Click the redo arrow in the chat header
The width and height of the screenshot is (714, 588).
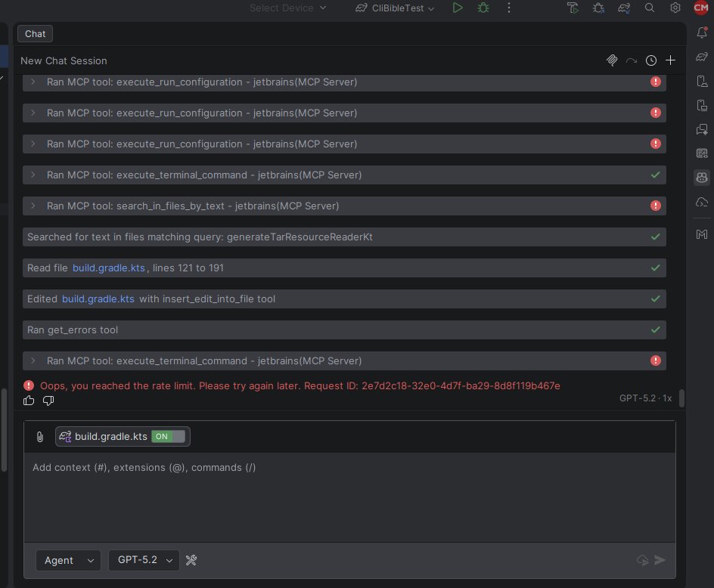point(631,60)
